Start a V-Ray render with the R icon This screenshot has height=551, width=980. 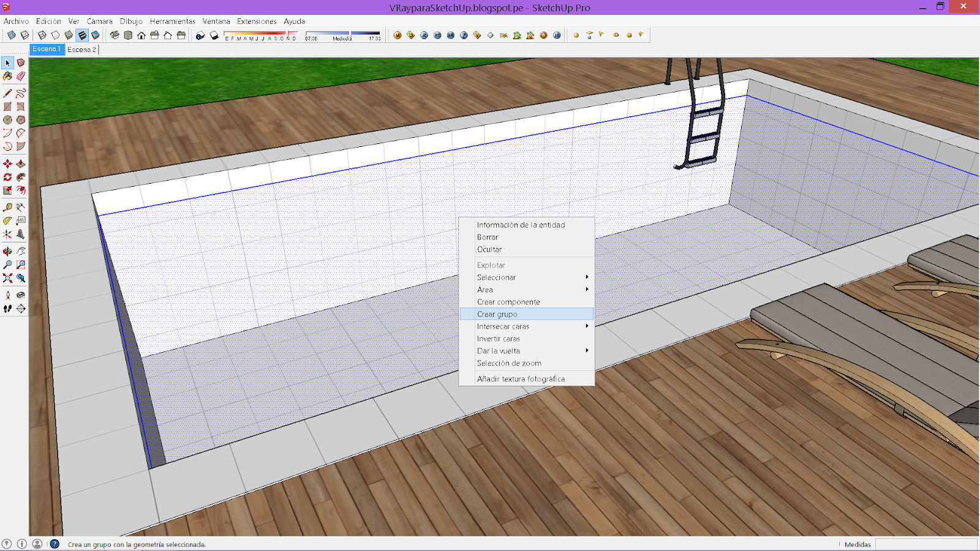[x=423, y=35]
